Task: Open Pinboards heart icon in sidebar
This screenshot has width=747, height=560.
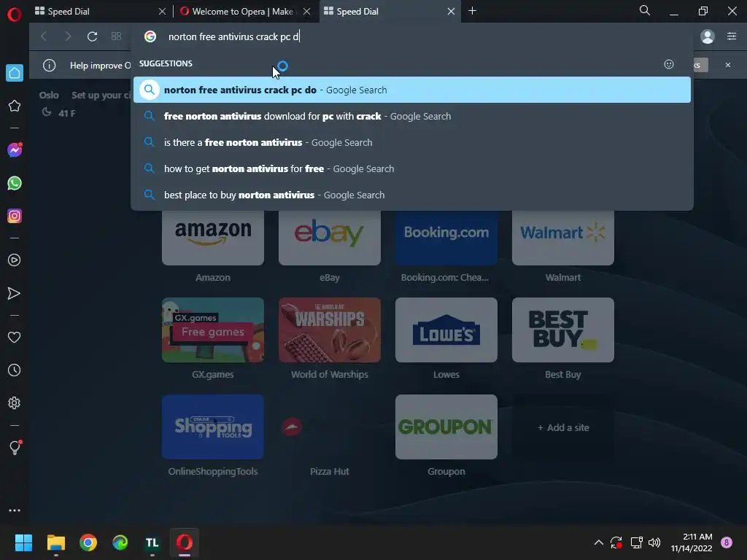Action: (x=15, y=337)
